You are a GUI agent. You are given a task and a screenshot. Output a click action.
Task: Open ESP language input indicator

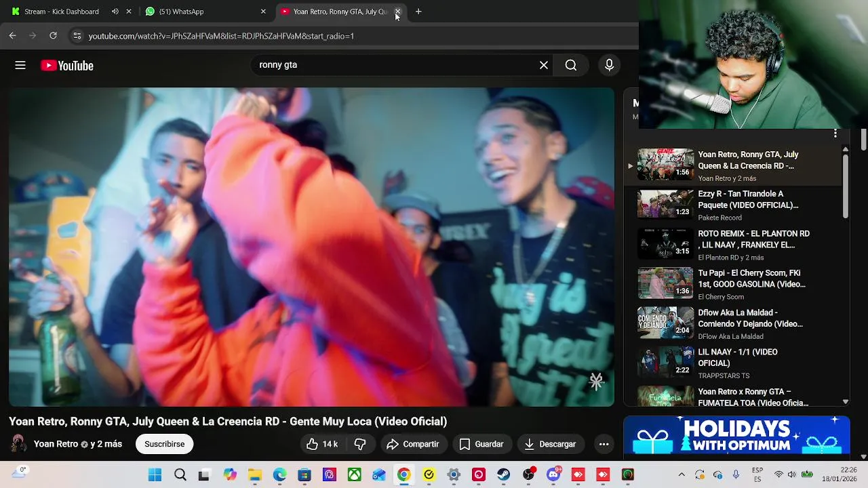[x=757, y=474]
